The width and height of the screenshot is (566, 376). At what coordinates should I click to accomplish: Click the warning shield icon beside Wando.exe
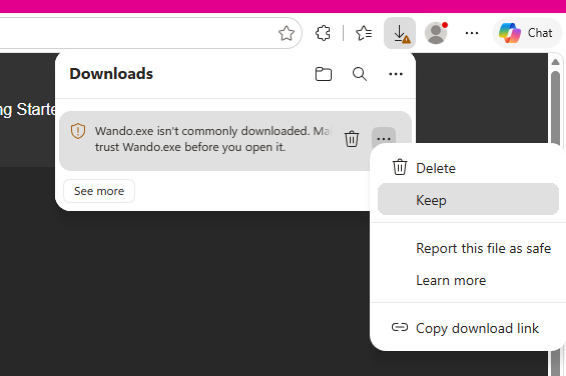pos(78,131)
